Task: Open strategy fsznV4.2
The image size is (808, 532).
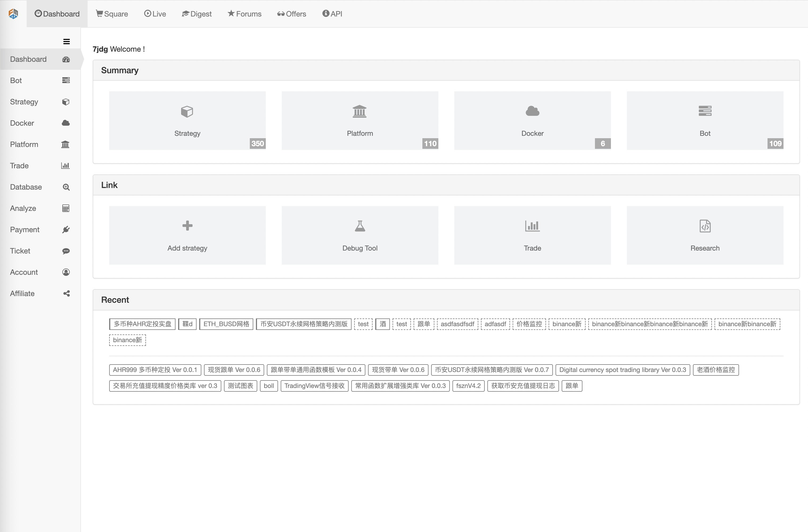Action: (468, 386)
